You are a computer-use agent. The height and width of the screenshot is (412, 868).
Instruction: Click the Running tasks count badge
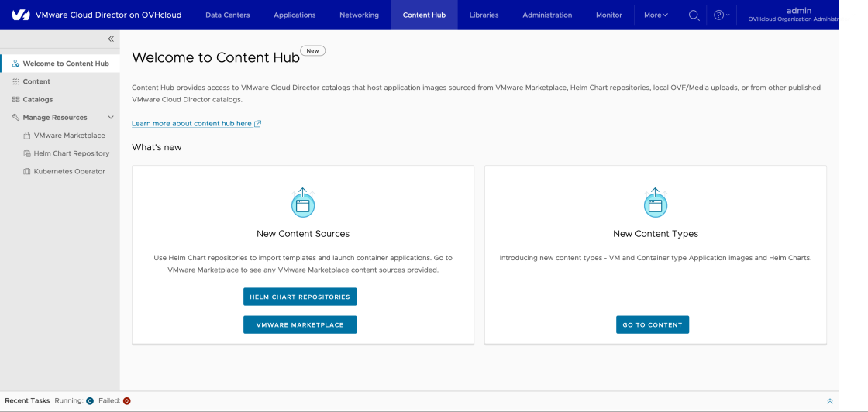[90, 401]
